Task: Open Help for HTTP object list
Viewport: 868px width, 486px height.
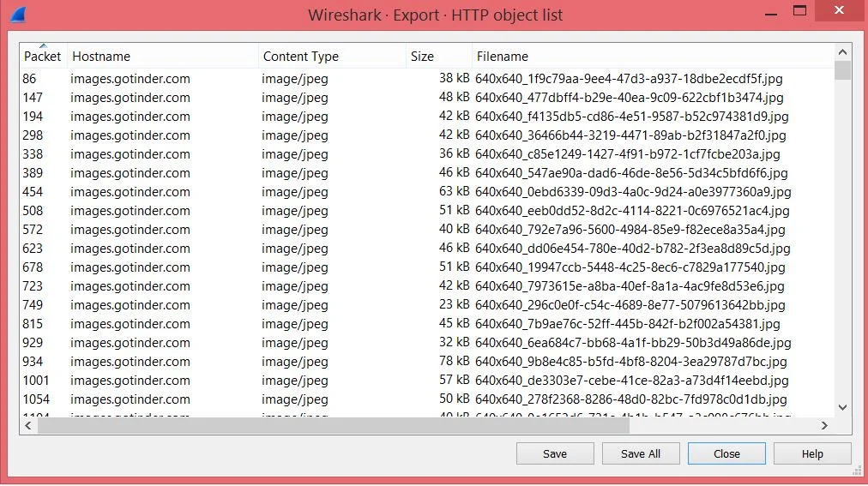Action: point(812,454)
